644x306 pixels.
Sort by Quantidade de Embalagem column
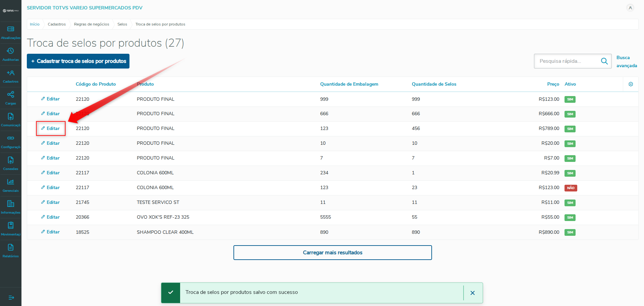(349, 84)
